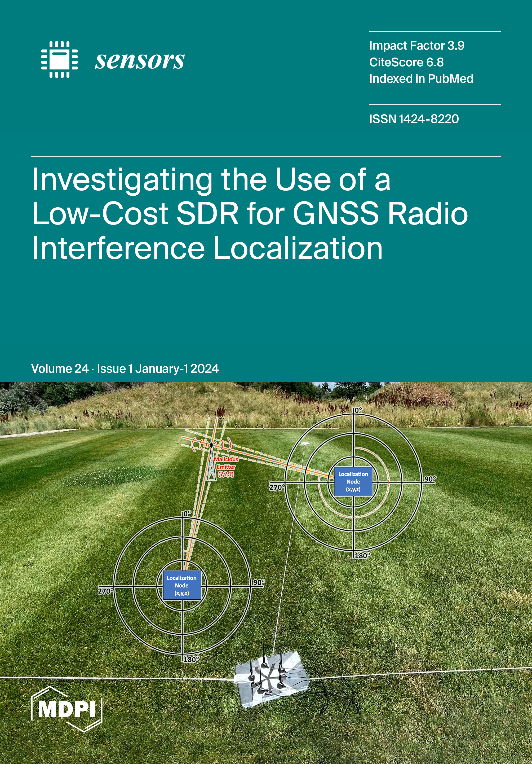
Task: Click the upper-right blue Localization Node box
Action: (x=353, y=481)
